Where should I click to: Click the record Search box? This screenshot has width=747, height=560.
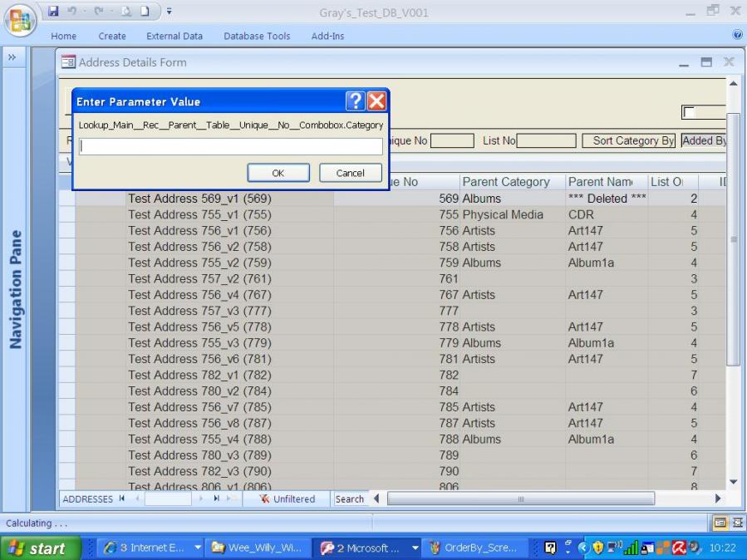tap(351, 499)
